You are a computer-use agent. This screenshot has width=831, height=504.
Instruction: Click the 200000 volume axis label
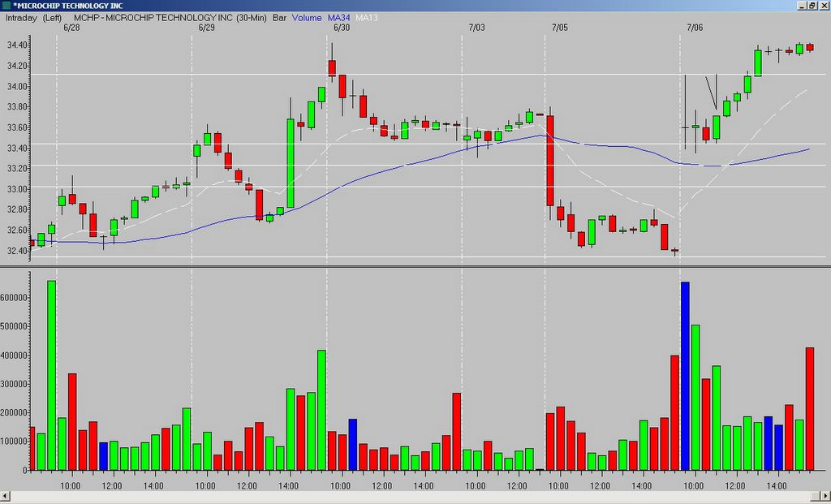pyautogui.click(x=15, y=412)
